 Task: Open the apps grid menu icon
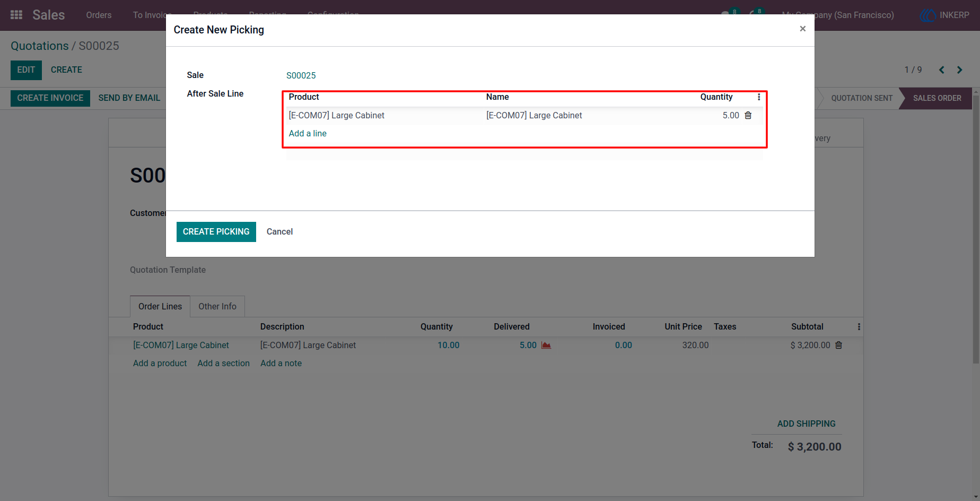click(16, 15)
